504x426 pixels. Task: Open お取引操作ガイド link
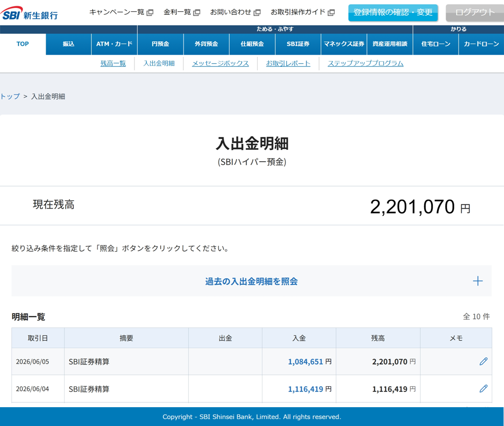coord(298,12)
